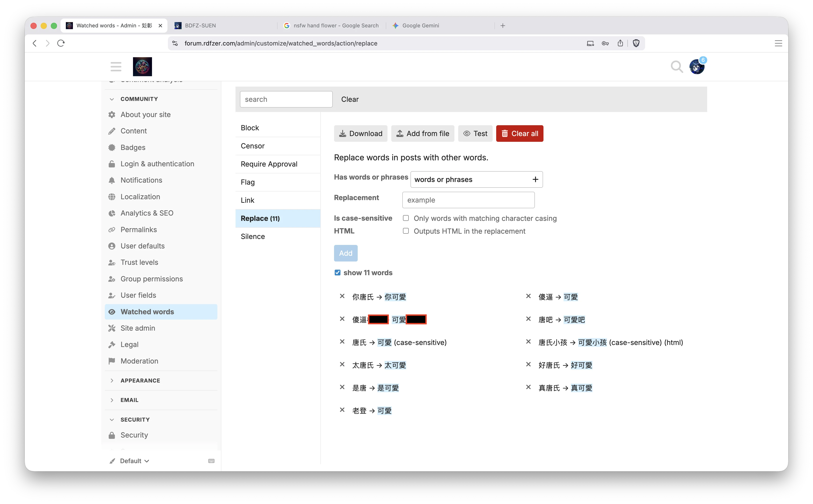The height and width of the screenshot is (504, 813).
Task: Click the Add button
Action: (x=346, y=253)
